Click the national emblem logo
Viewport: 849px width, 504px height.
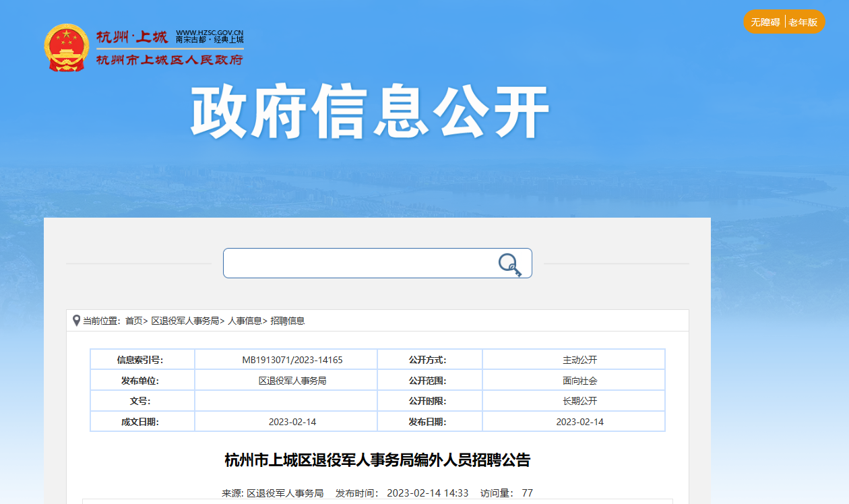coord(67,47)
